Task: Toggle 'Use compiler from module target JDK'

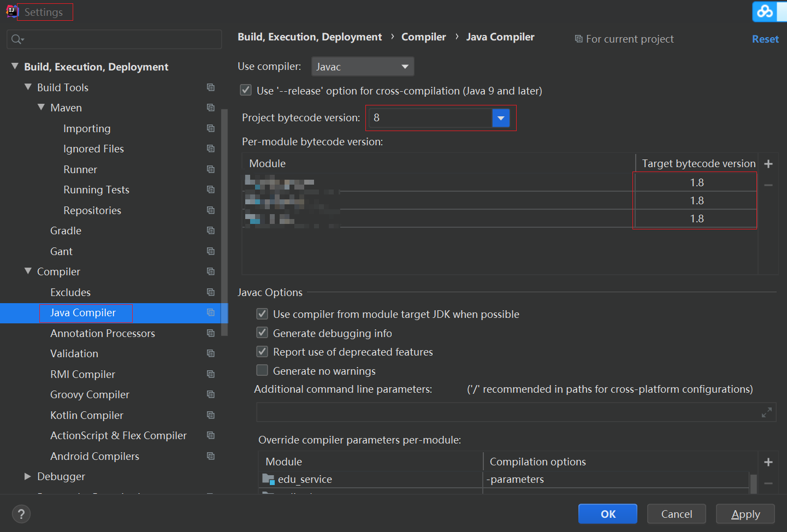Action: pyautogui.click(x=262, y=314)
